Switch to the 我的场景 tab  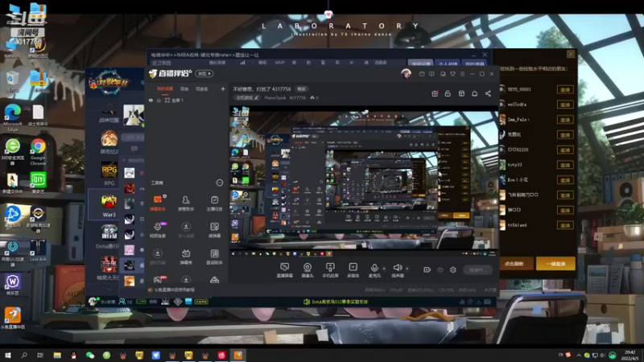165,88
